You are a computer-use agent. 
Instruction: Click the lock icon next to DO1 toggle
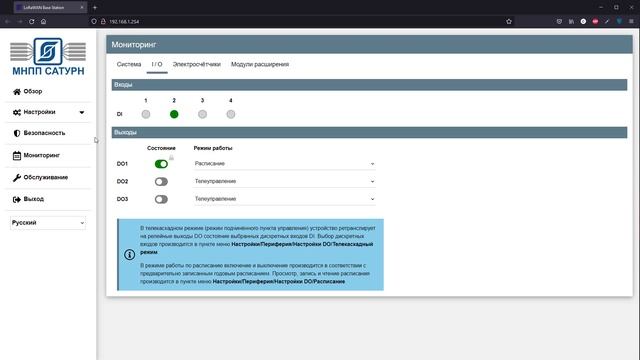[171, 158]
